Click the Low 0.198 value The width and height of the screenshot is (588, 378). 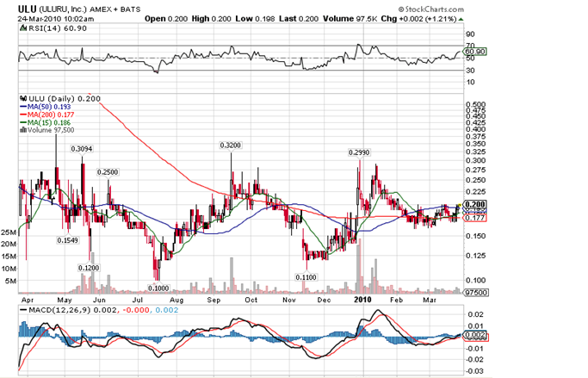click(x=255, y=19)
